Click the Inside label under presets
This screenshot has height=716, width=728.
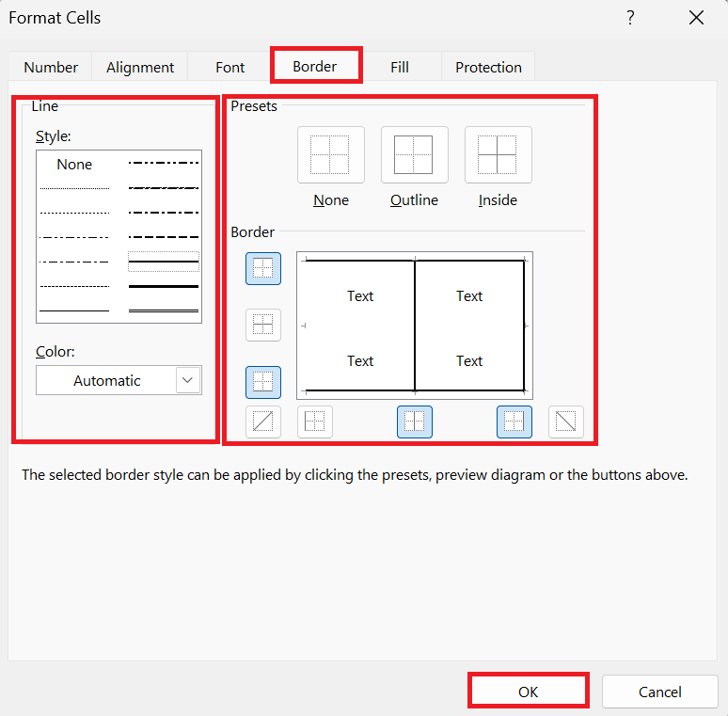498,200
